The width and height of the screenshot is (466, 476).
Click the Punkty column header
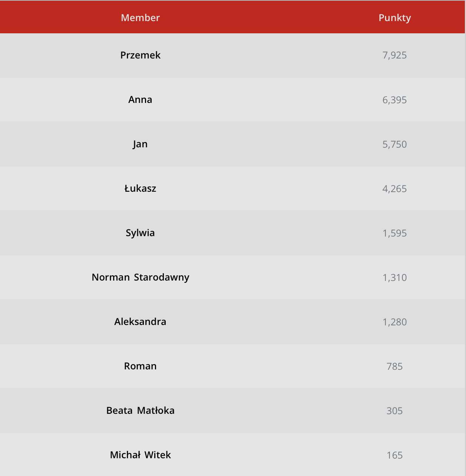click(x=395, y=17)
